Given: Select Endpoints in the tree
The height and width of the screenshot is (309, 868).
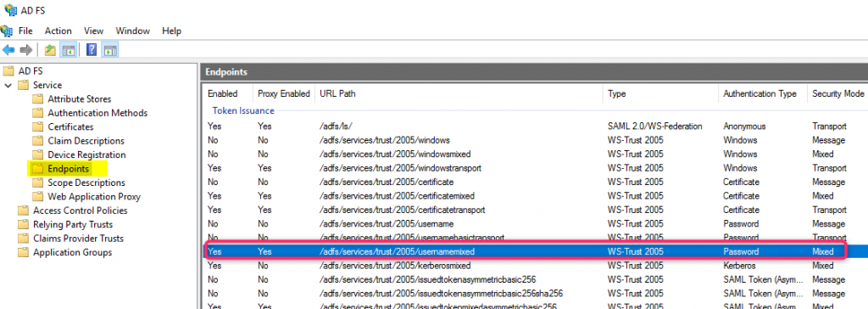Looking at the screenshot, I should 68,169.
